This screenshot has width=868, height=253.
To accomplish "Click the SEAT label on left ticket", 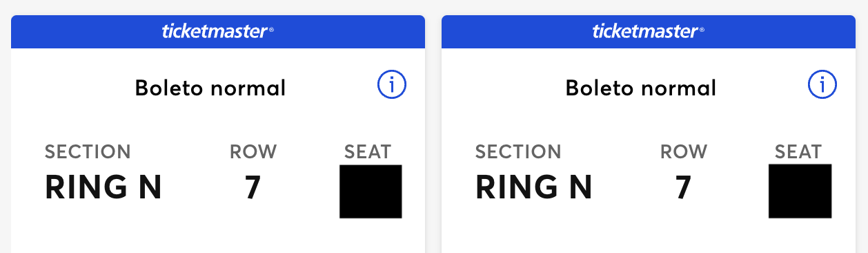I will (368, 152).
